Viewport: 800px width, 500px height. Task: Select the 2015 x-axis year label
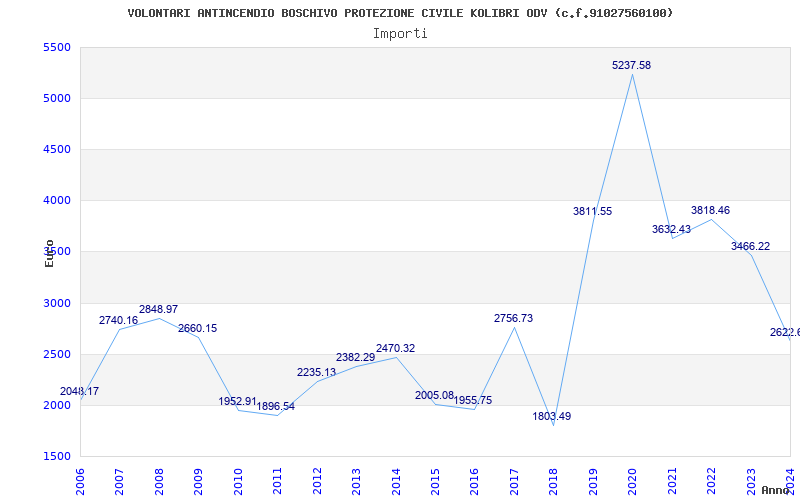tap(435, 482)
